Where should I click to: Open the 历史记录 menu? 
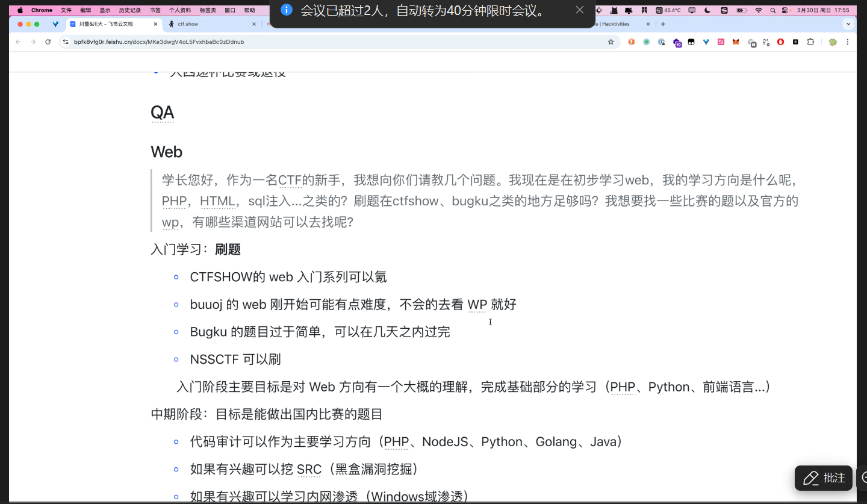130,10
